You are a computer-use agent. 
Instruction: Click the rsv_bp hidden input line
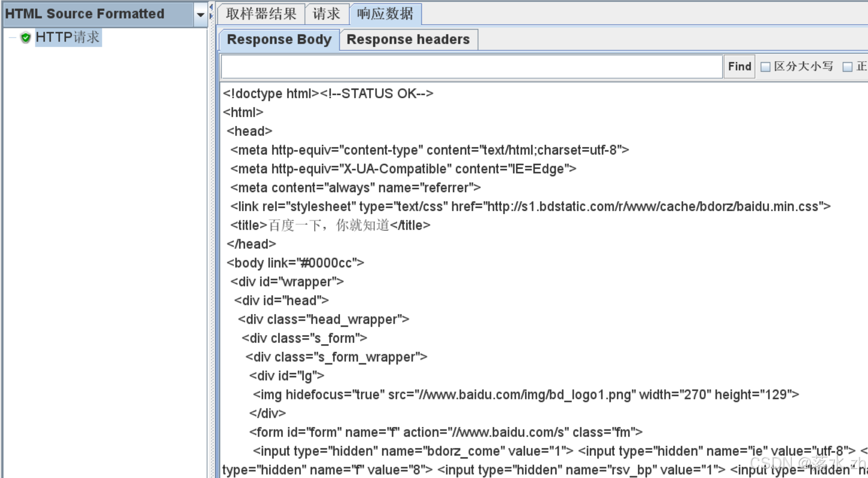click(x=581, y=470)
